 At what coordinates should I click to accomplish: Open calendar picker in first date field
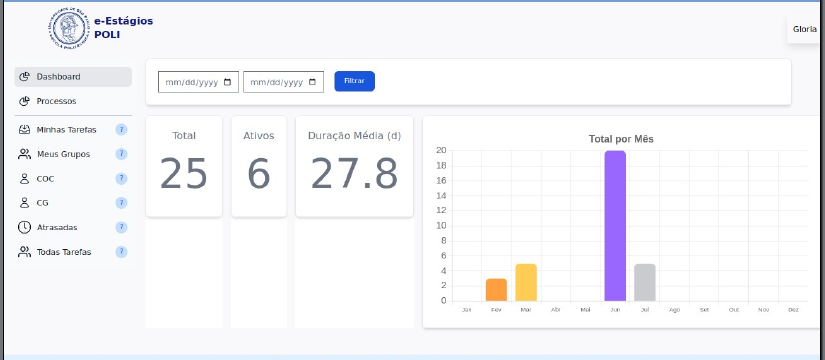[227, 82]
